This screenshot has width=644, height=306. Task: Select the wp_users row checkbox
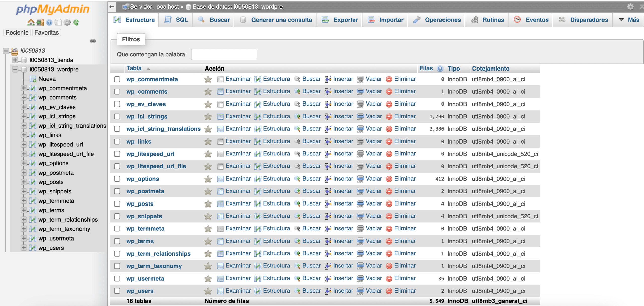117,291
